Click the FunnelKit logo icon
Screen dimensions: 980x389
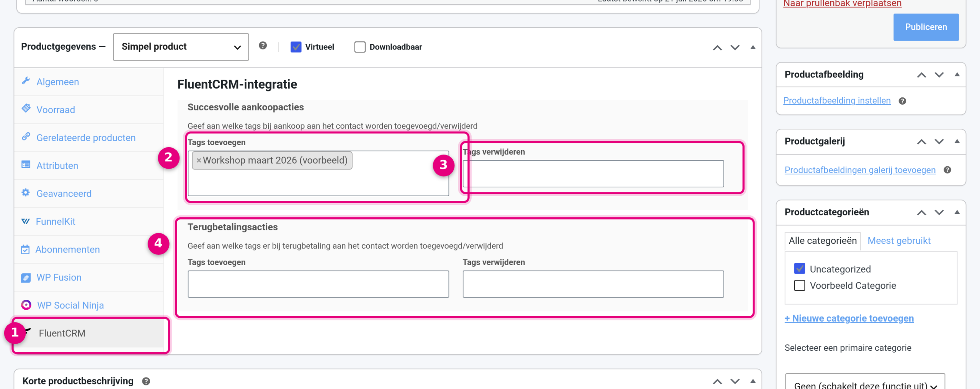coord(25,221)
